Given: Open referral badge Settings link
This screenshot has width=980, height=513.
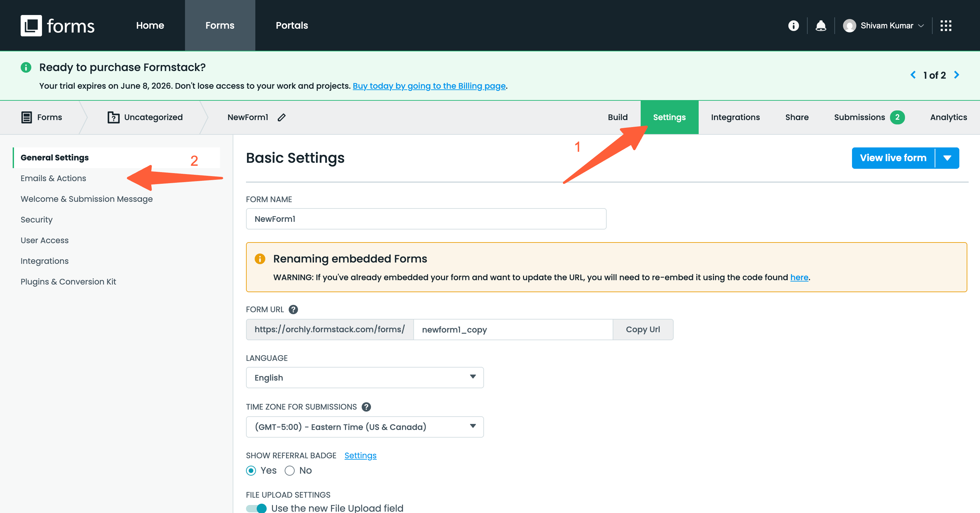Looking at the screenshot, I should point(360,456).
